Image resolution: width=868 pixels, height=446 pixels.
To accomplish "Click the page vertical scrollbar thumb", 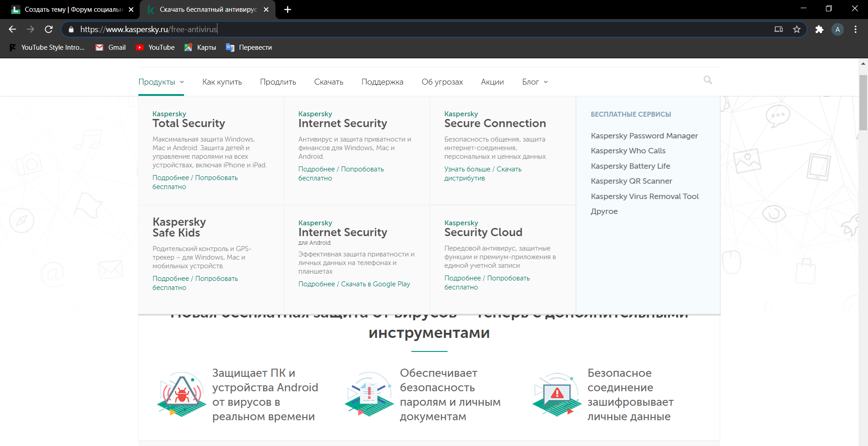I will 863,102.
